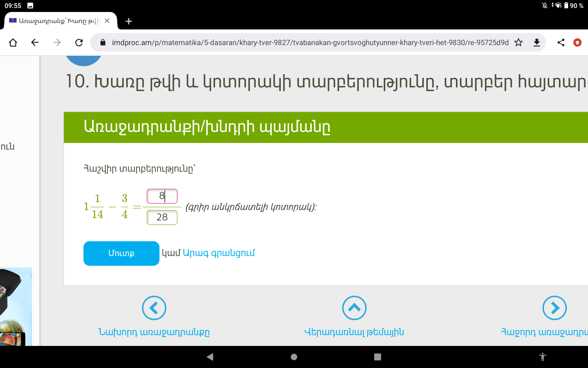The height and width of the screenshot is (368, 588).
Task: Go to previous task circle arrow
Action: (x=154, y=308)
